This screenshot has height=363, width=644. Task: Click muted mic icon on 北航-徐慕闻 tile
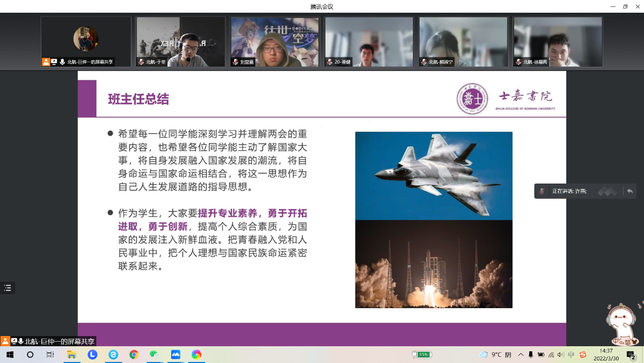point(519,62)
